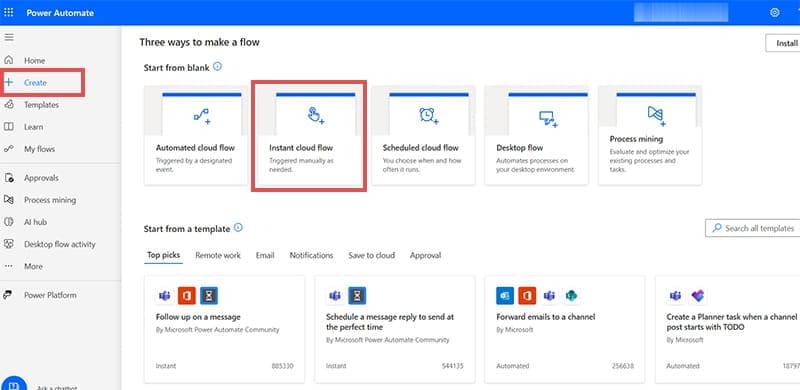Choose Scheduled cloud flow title
Viewport: 800px width, 390px height.
point(420,148)
